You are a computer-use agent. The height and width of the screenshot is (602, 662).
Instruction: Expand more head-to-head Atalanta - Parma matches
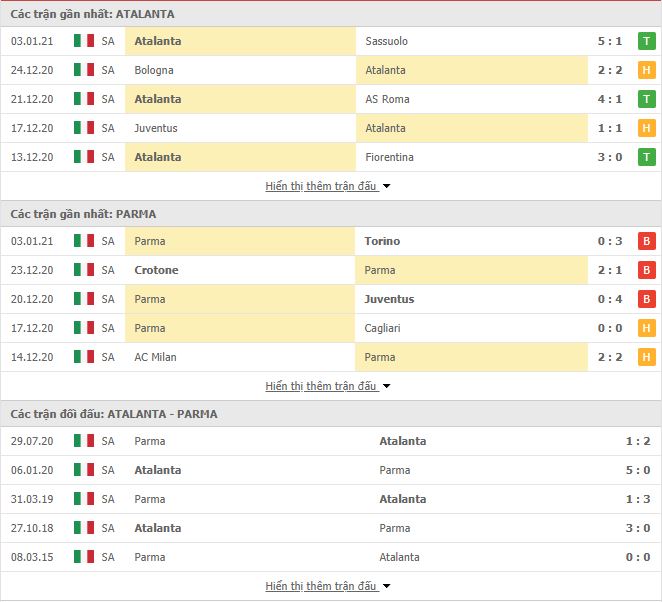click(x=328, y=586)
